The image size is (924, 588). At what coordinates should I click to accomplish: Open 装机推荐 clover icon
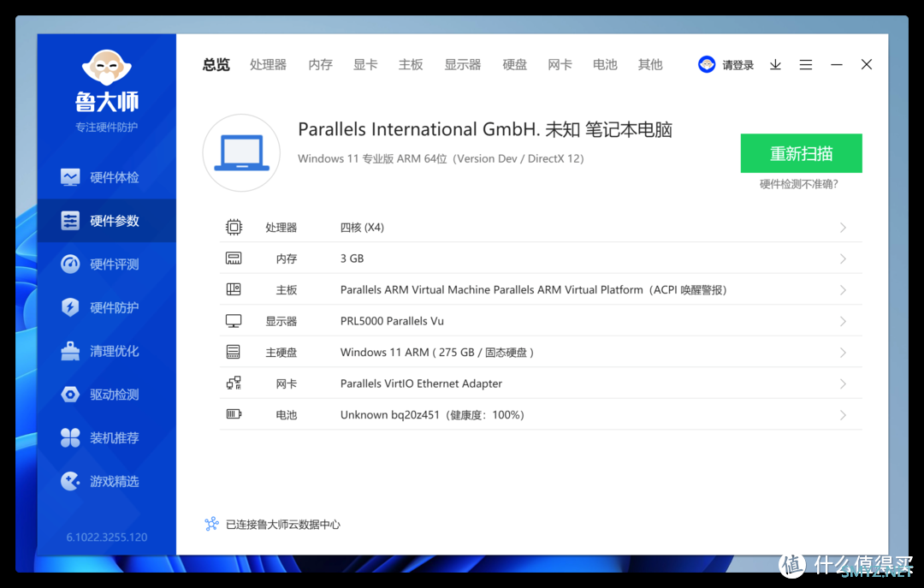[70, 437]
